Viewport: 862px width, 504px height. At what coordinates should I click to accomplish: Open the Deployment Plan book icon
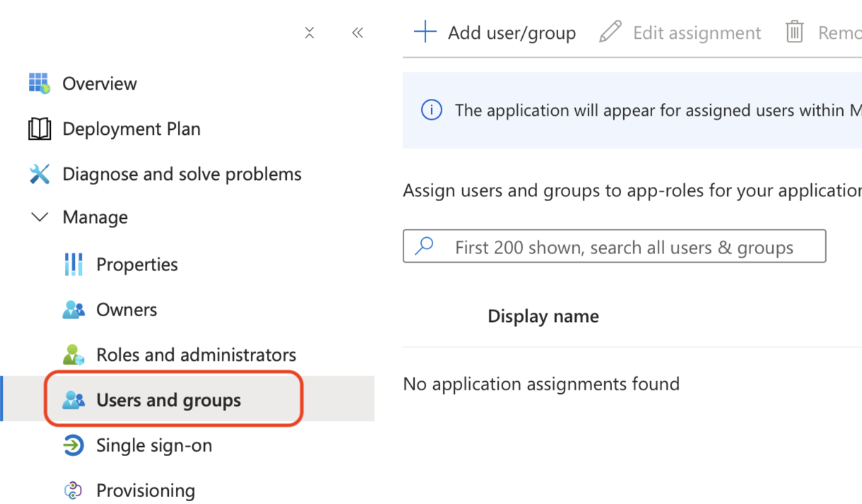(x=38, y=128)
